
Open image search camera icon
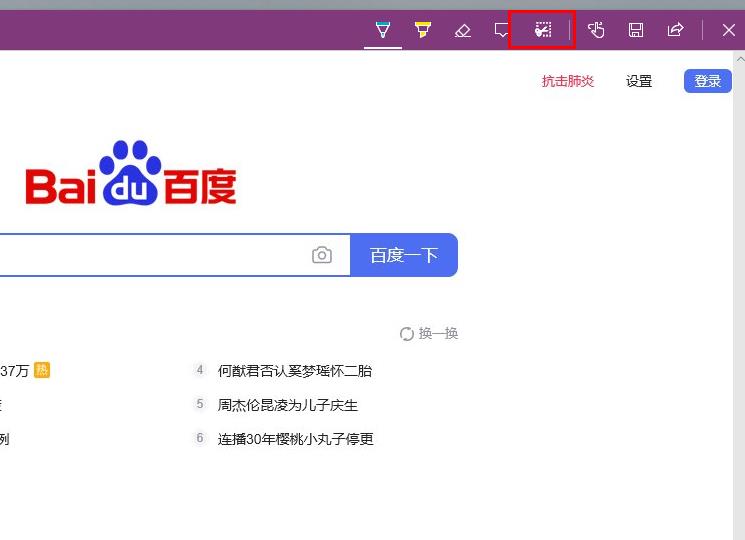tap(322, 255)
